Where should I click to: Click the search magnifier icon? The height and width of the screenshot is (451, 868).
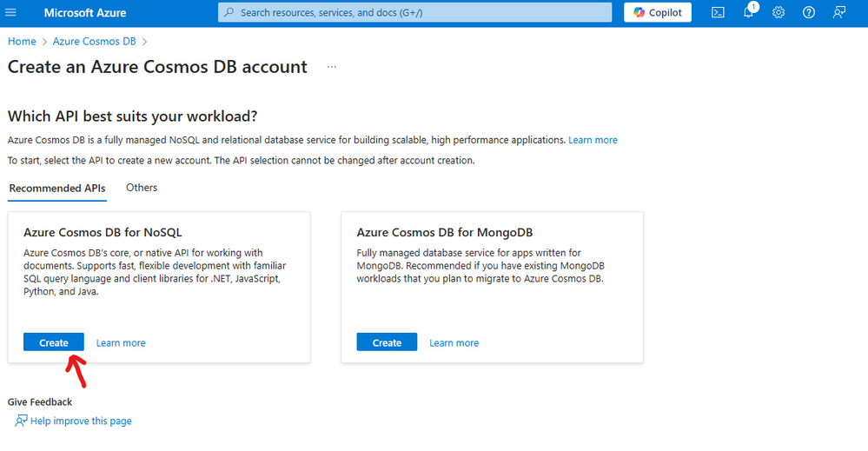[229, 12]
